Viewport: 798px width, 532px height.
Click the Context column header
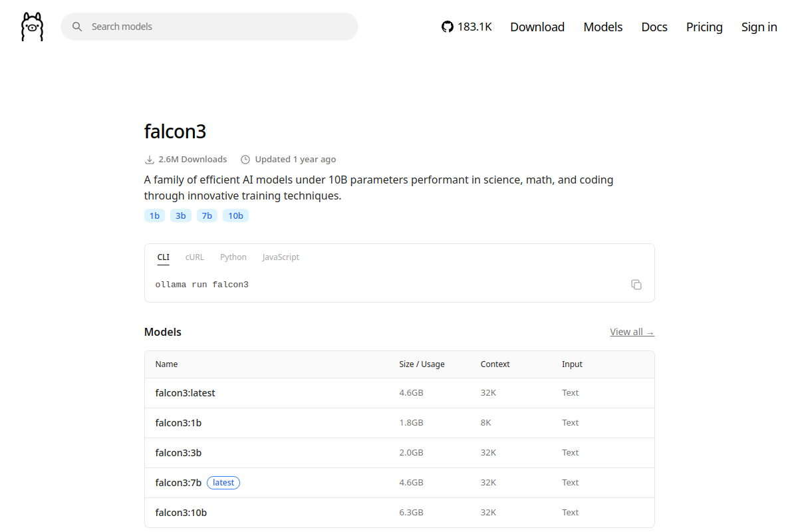click(x=495, y=364)
